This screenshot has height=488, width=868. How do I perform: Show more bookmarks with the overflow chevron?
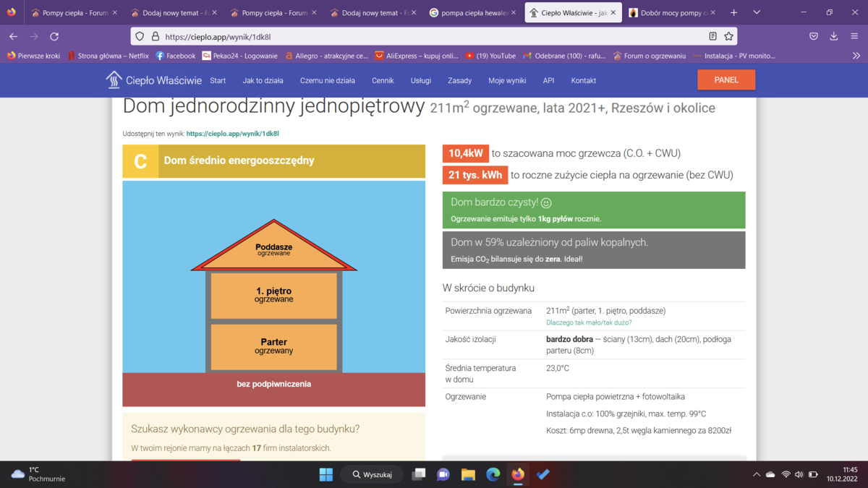pos(856,56)
